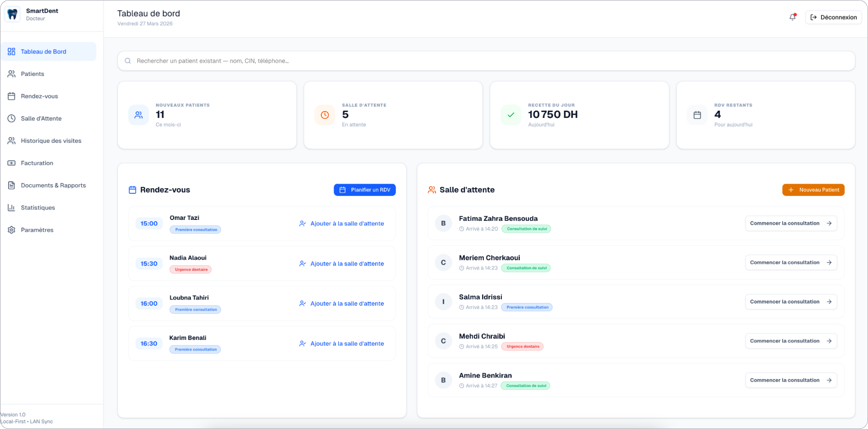The width and height of the screenshot is (868, 429).
Task: Go to Rendez-vous in the sidebar
Action: click(x=39, y=96)
